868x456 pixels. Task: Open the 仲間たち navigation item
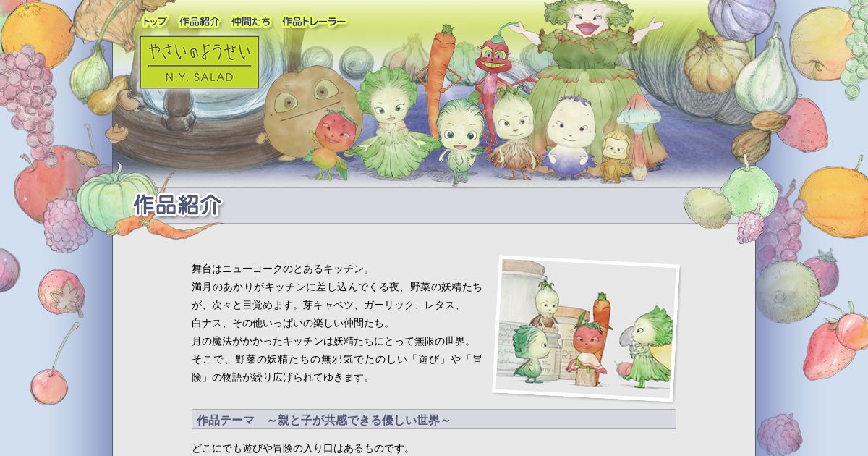click(251, 22)
